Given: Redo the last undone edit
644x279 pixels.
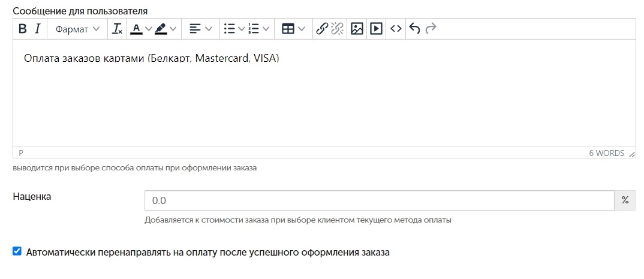Looking at the screenshot, I should (431, 29).
